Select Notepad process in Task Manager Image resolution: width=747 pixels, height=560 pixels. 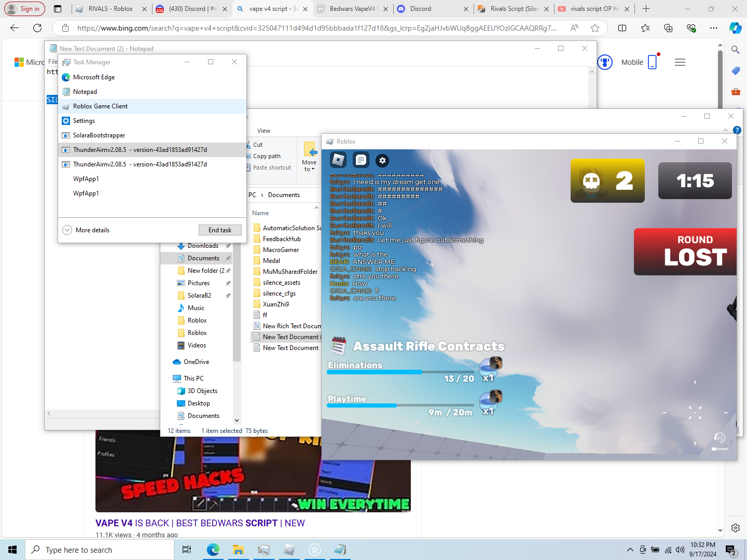tap(152, 92)
